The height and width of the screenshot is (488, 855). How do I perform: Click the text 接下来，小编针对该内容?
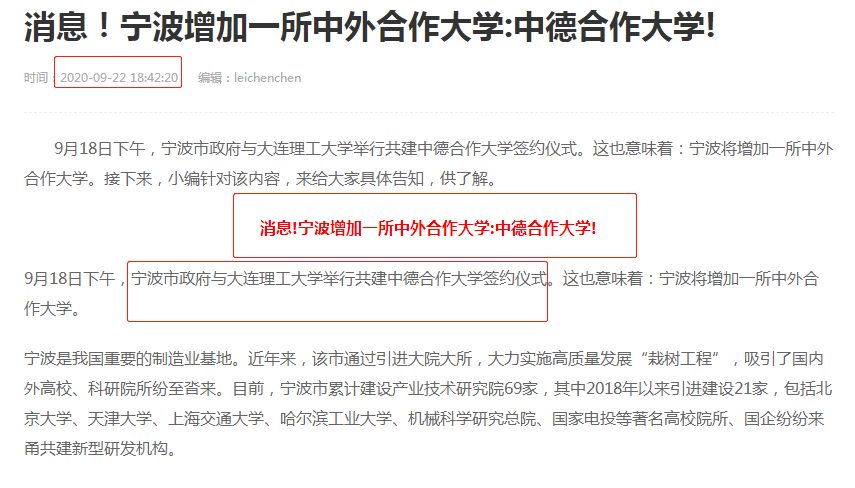coord(192,178)
